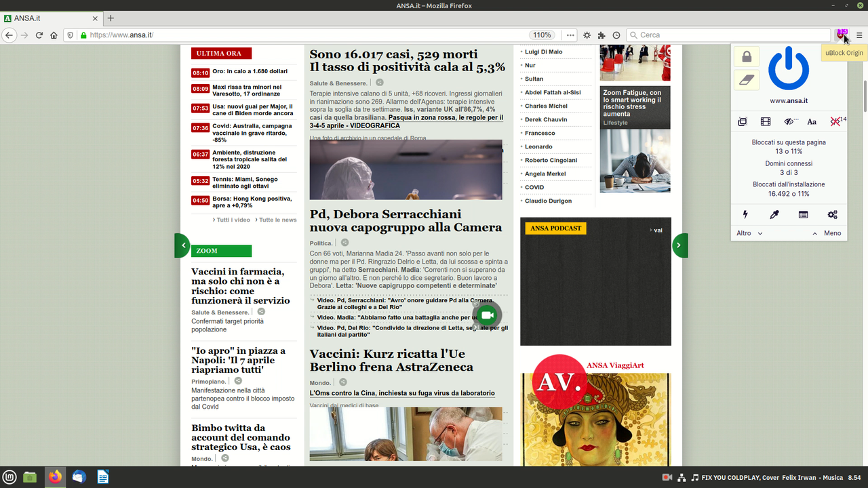Click the tracking protection shield icon

point(70,35)
